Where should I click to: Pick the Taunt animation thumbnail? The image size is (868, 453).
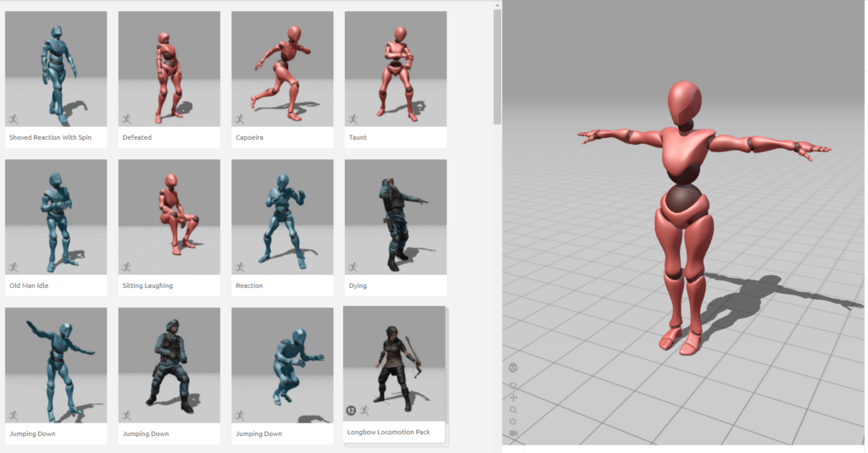[395, 69]
